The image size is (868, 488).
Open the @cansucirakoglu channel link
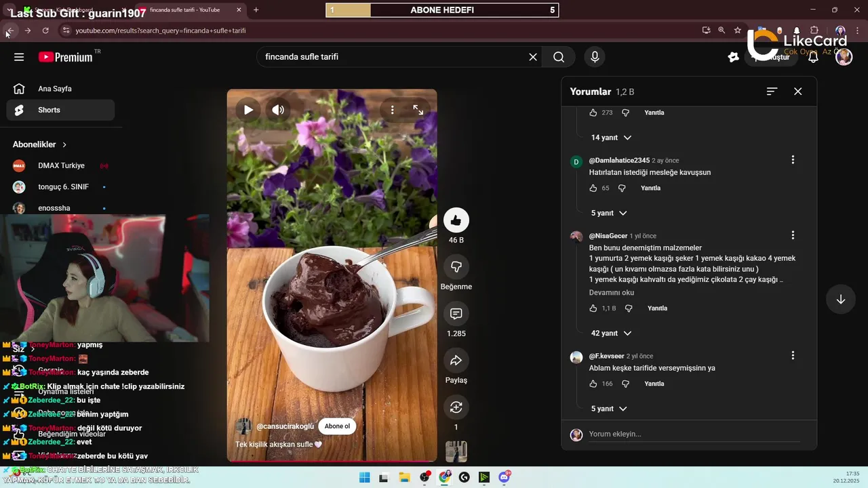(x=285, y=426)
